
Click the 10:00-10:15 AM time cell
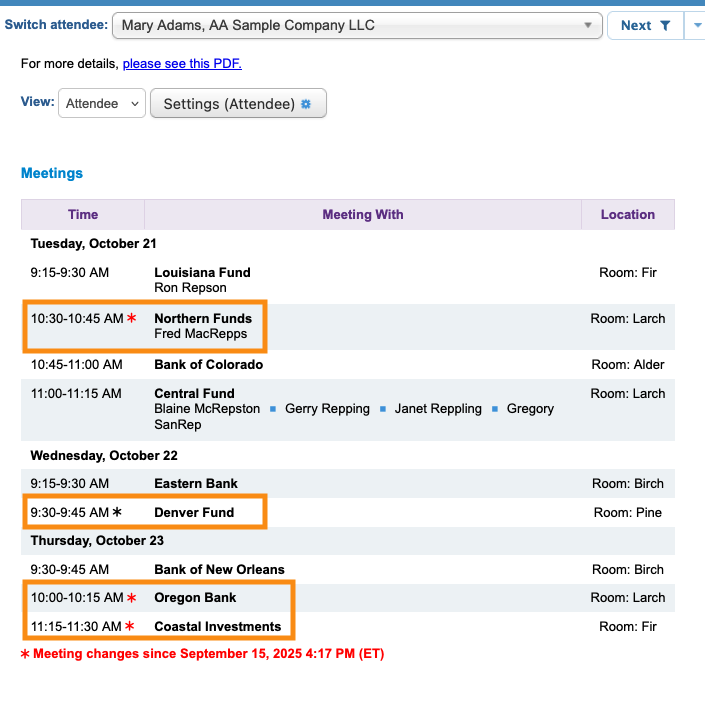(x=77, y=598)
